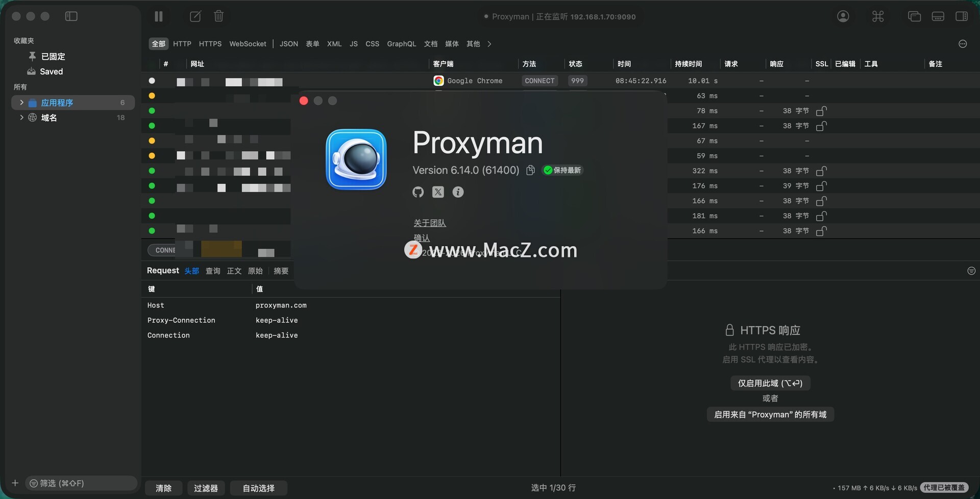980x499 pixels.
Task: Show more filter types with chevron
Action: 489,44
